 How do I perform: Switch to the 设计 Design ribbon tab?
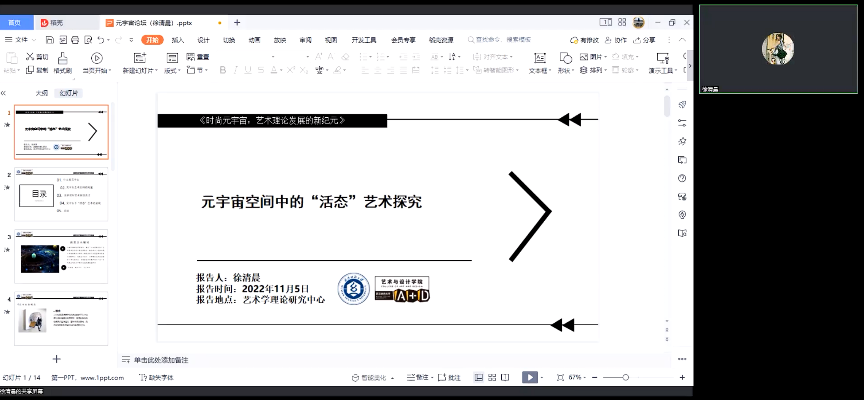coord(203,40)
